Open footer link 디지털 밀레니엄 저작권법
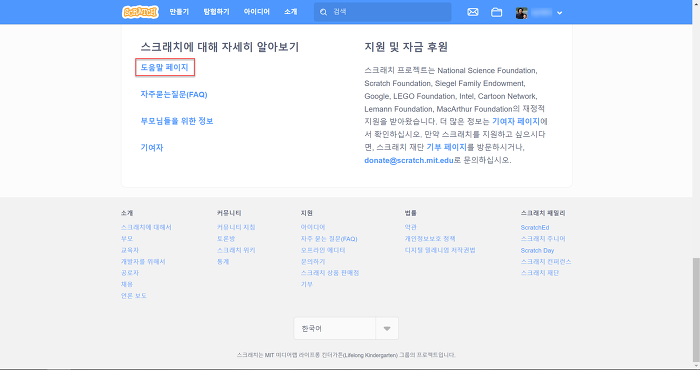 tap(440, 250)
